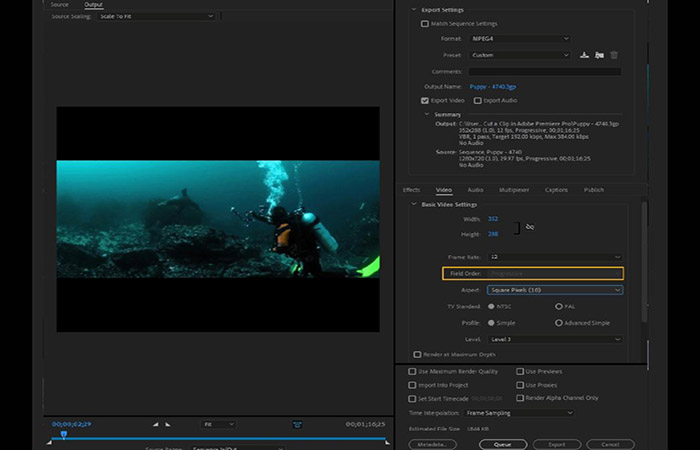Check the Export Audio checkbox

(477, 100)
